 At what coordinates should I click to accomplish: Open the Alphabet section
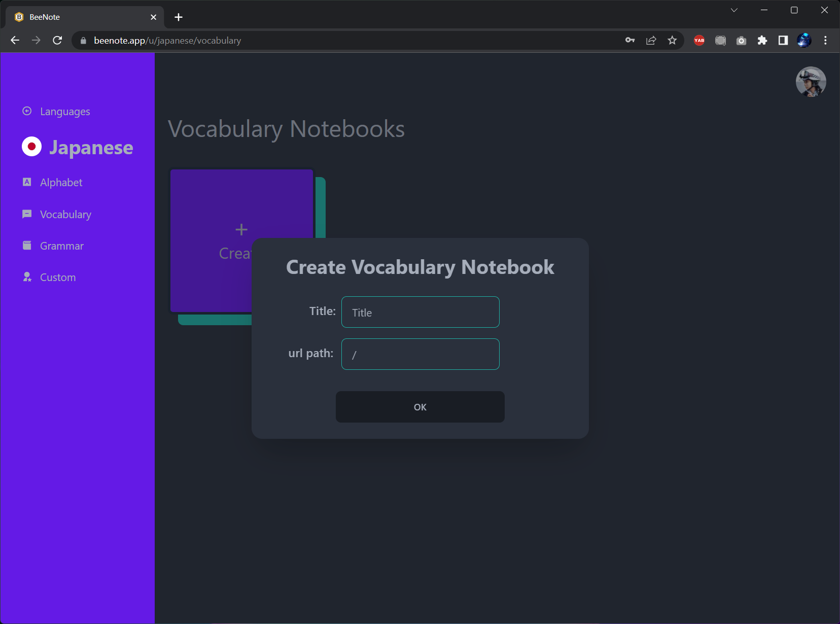[x=61, y=182]
